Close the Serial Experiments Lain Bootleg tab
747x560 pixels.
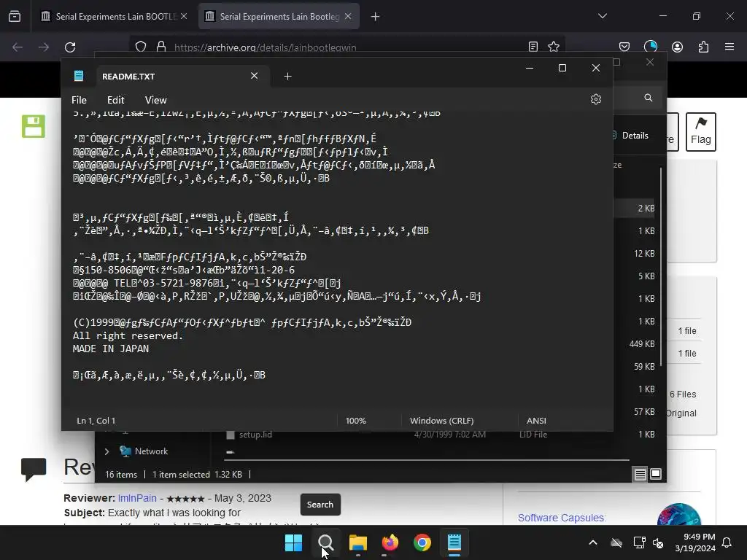[x=348, y=16]
